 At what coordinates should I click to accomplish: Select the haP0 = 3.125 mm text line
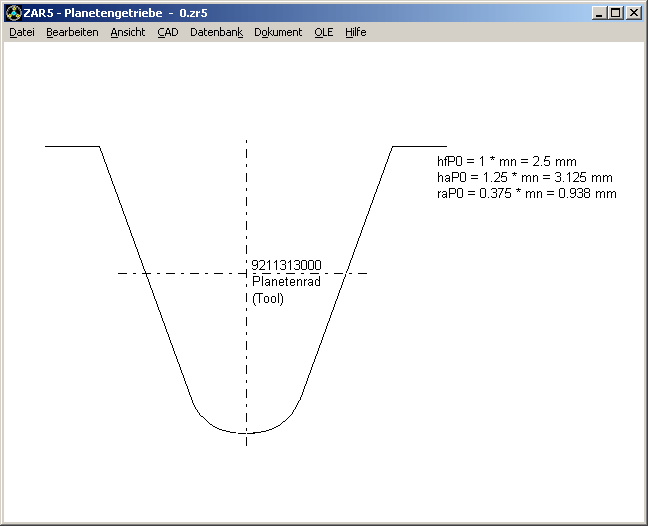(524, 177)
